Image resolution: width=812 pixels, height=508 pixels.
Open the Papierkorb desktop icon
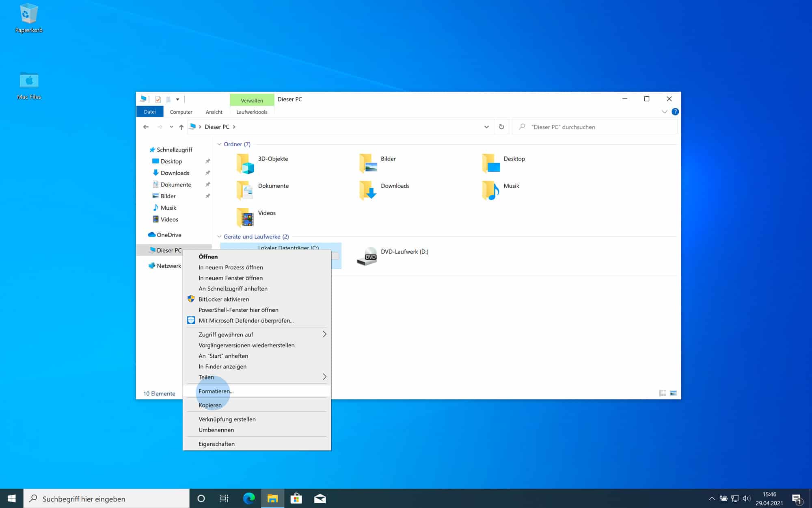28,18
